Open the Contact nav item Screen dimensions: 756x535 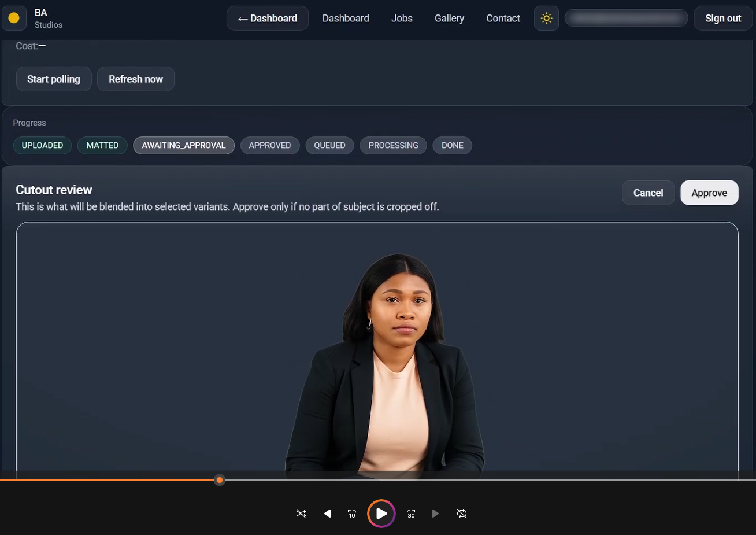(503, 18)
